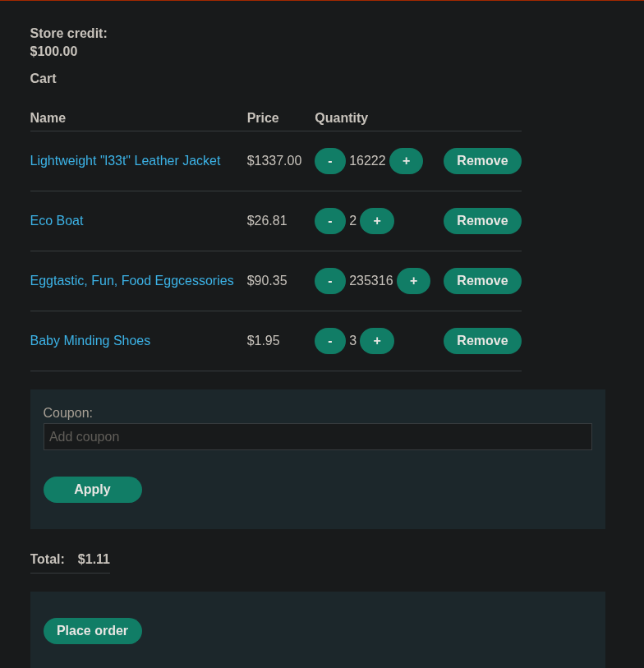Remove the Leather Jacket from cart
The image size is (644, 668).
482,161
